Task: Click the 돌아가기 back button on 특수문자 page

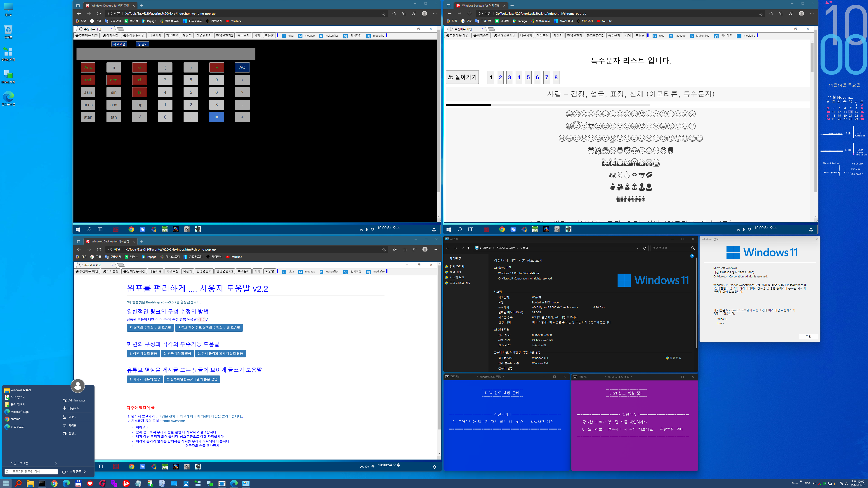Action: pyautogui.click(x=462, y=77)
